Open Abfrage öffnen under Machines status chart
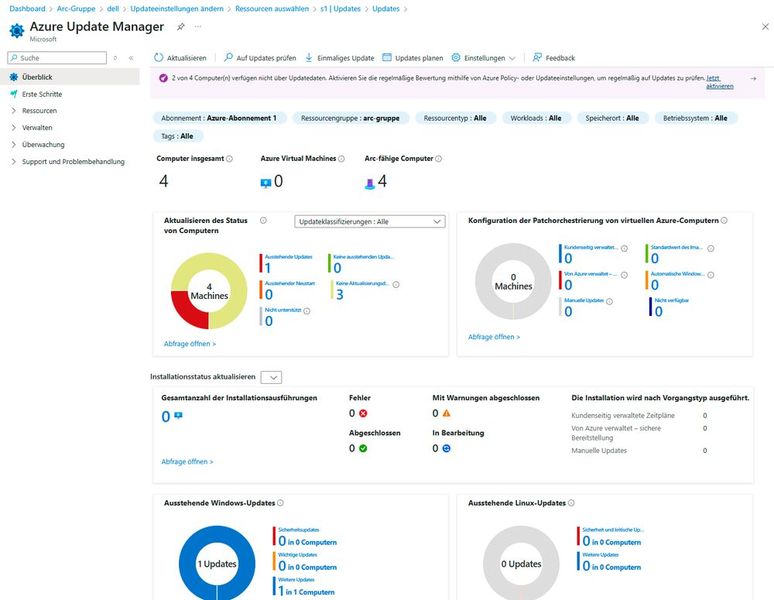The width and height of the screenshot is (774, 600). pyautogui.click(x=190, y=344)
